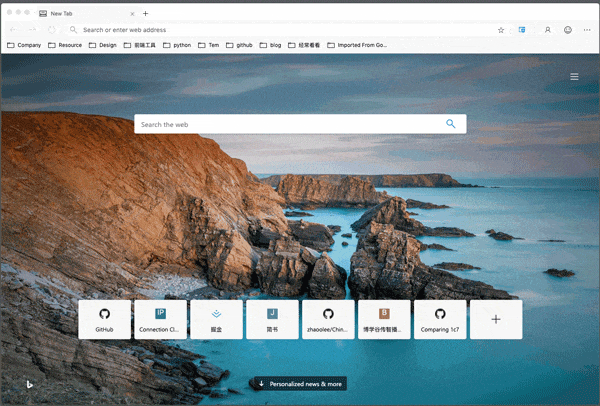Expand the Imported From Go... folder
The width and height of the screenshot is (600, 406).
[x=357, y=45]
